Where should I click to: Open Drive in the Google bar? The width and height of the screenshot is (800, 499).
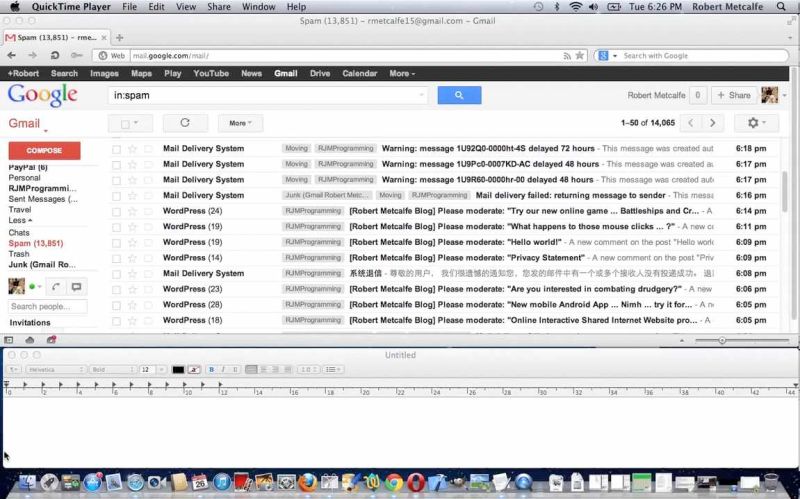[320, 73]
